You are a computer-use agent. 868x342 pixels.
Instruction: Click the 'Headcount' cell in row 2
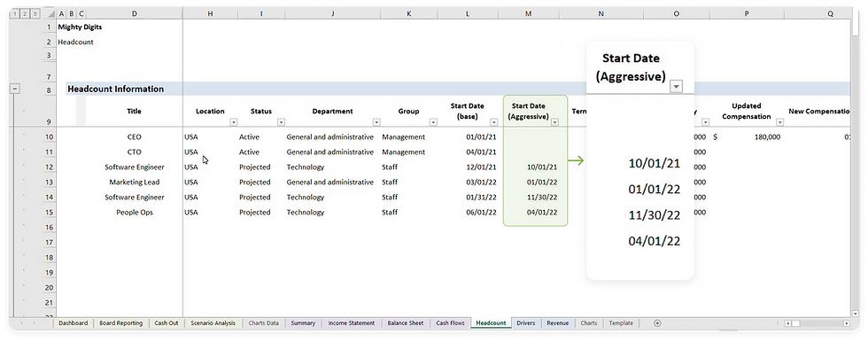tap(75, 42)
